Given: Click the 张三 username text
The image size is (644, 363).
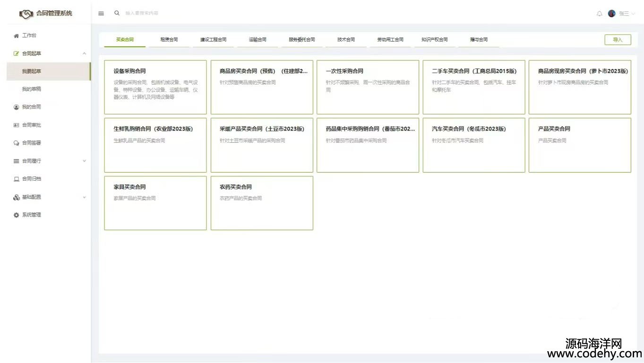Looking at the screenshot, I should (624, 14).
